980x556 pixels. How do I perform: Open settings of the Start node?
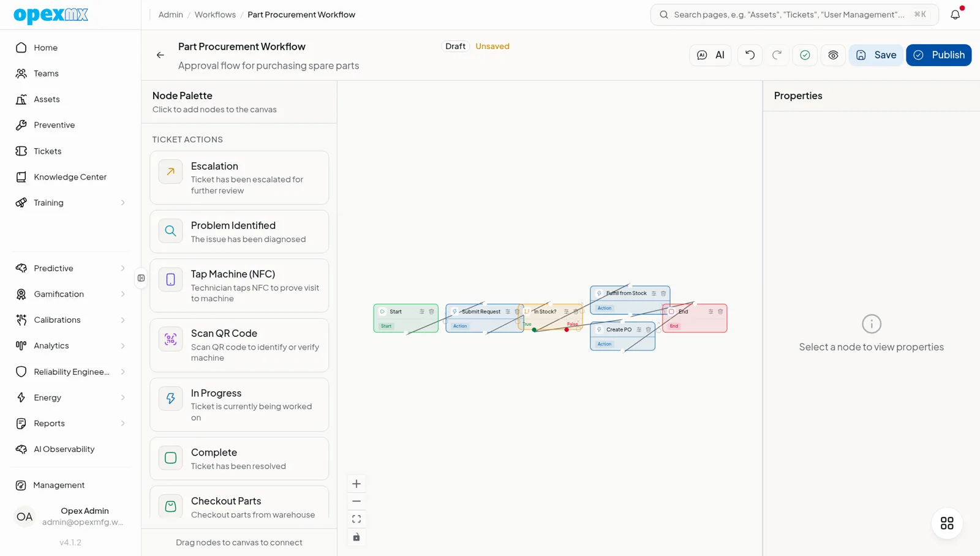[421, 312]
